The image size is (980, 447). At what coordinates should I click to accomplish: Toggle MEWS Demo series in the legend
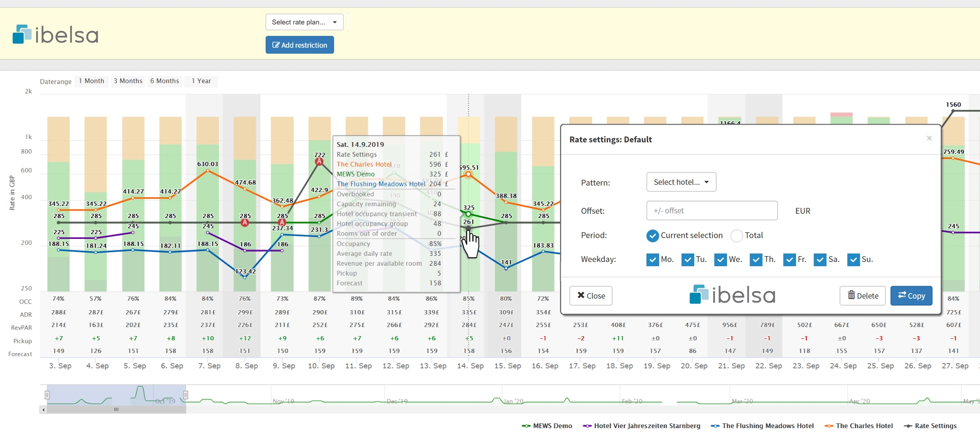click(x=547, y=426)
